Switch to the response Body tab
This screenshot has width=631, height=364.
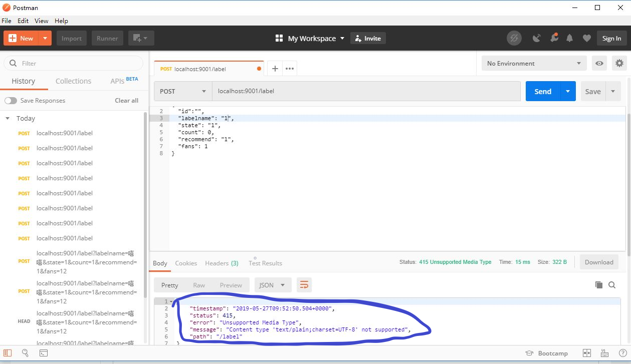[x=160, y=263]
